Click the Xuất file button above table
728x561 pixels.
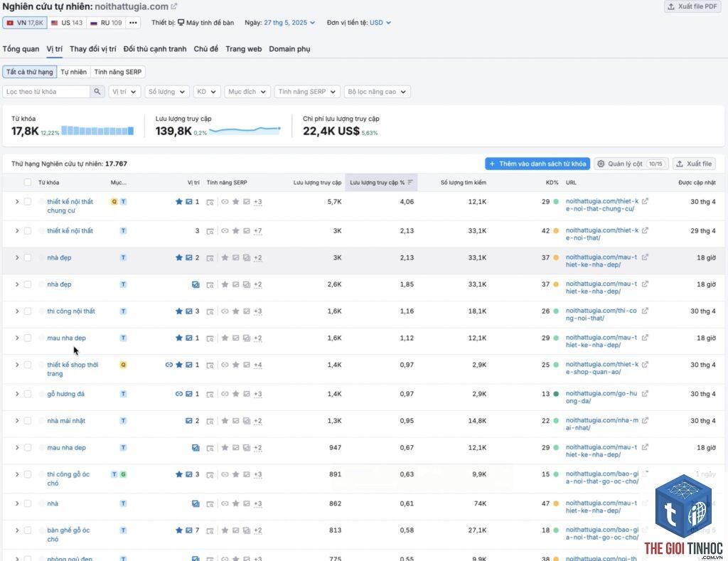694,164
